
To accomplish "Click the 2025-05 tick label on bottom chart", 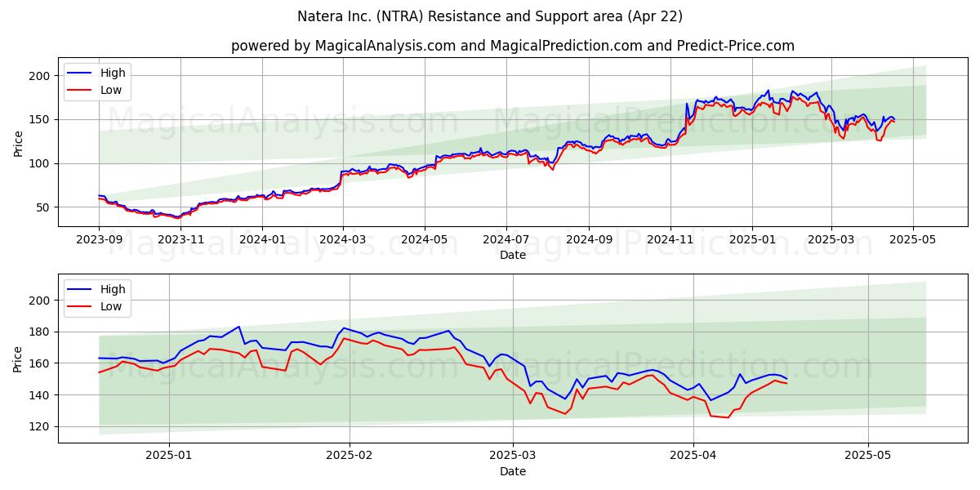I will click(867, 457).
